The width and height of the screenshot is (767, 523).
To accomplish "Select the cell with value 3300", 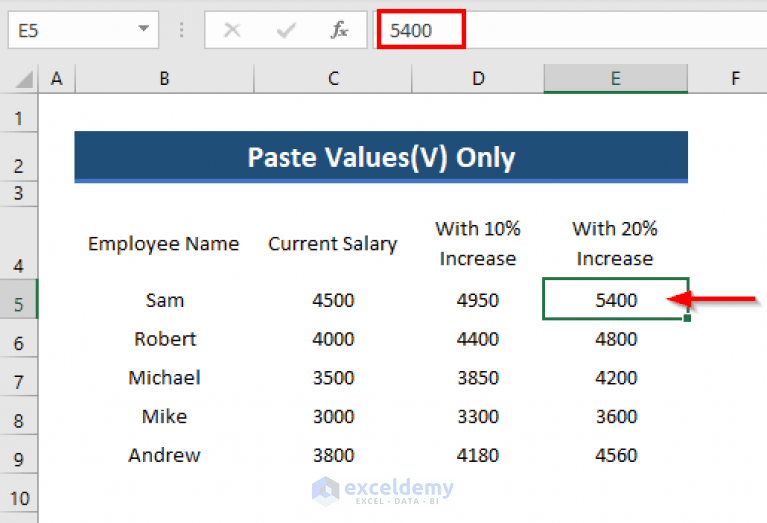I will 478,416.
